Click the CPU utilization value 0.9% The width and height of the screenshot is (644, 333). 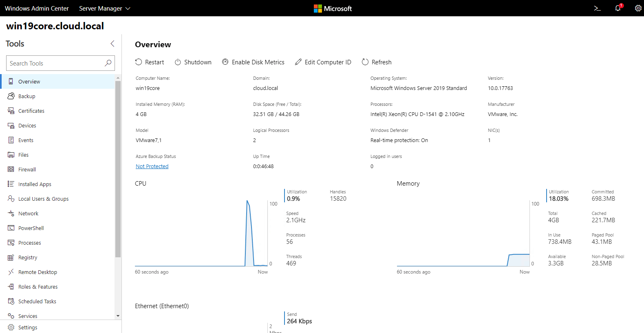coord(293,199)
